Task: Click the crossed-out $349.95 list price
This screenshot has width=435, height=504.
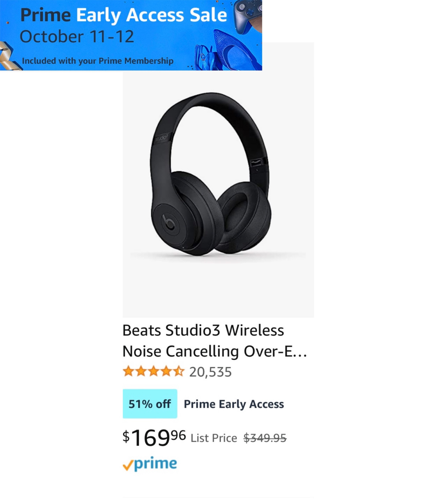Action: click(265, 438)
